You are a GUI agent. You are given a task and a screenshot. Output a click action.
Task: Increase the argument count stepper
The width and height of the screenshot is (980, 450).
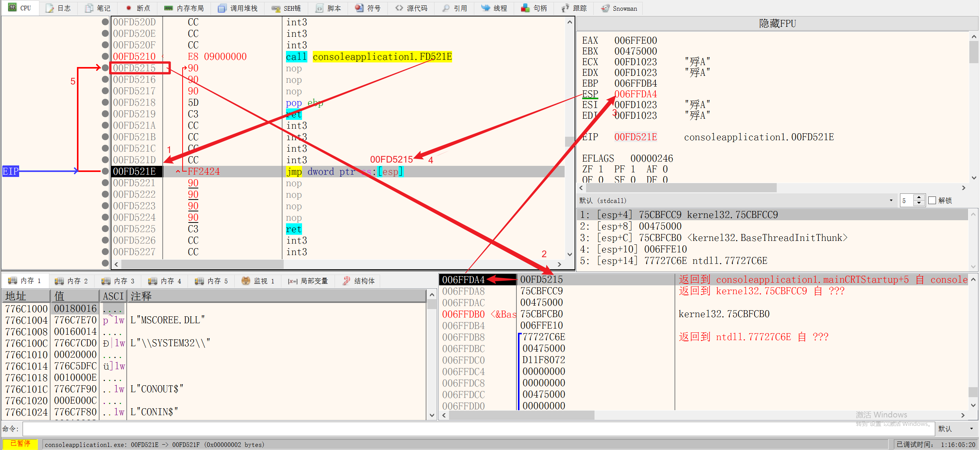coord(919,198)
